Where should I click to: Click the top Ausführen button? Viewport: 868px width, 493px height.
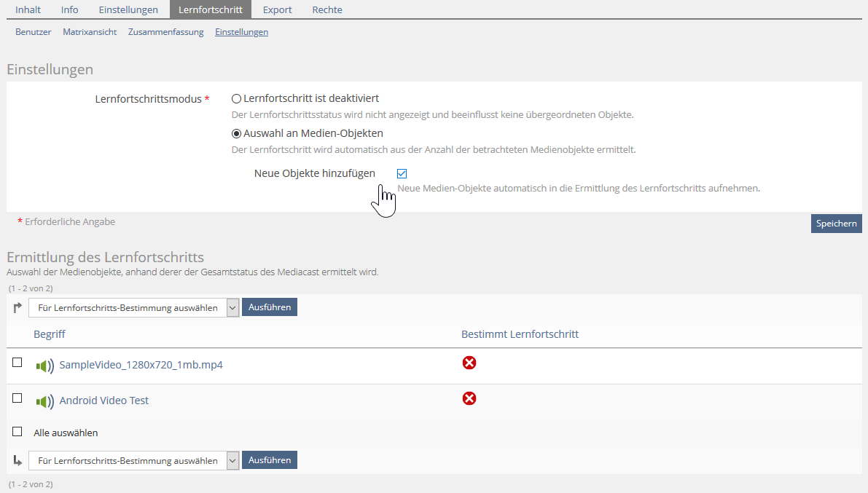tap(270, 307)
